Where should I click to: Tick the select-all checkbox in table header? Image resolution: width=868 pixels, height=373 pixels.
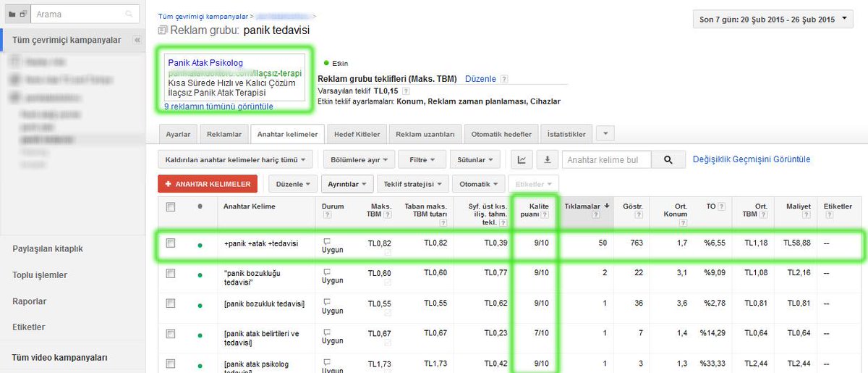[170, 207]
